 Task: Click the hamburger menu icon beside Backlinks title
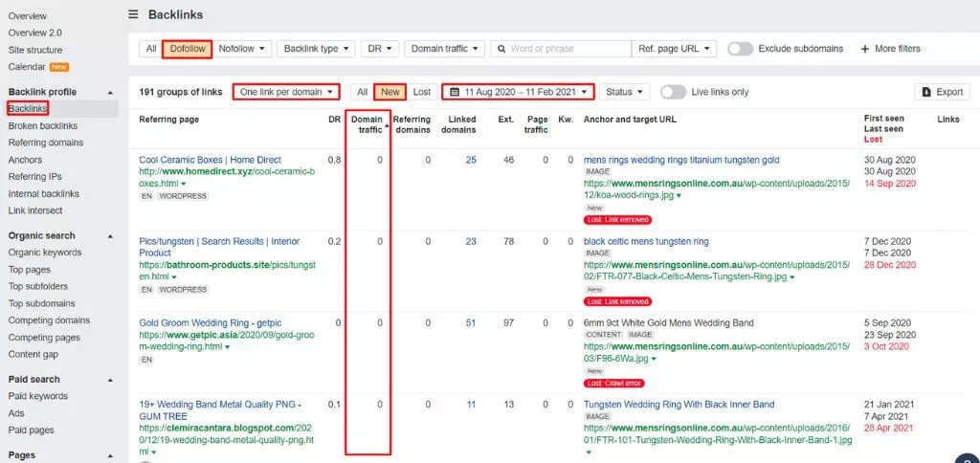point(134,14)
